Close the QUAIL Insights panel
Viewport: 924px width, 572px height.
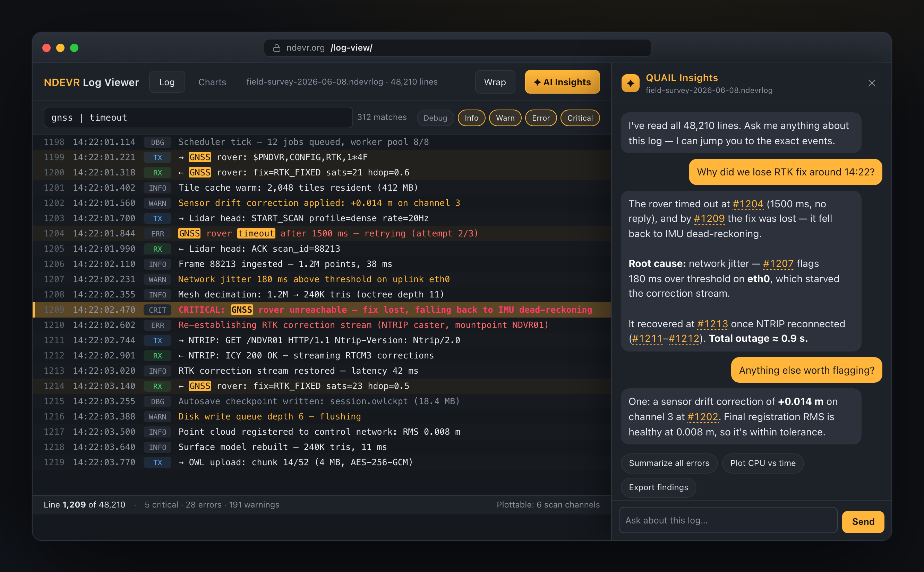[x=872, y=83]
